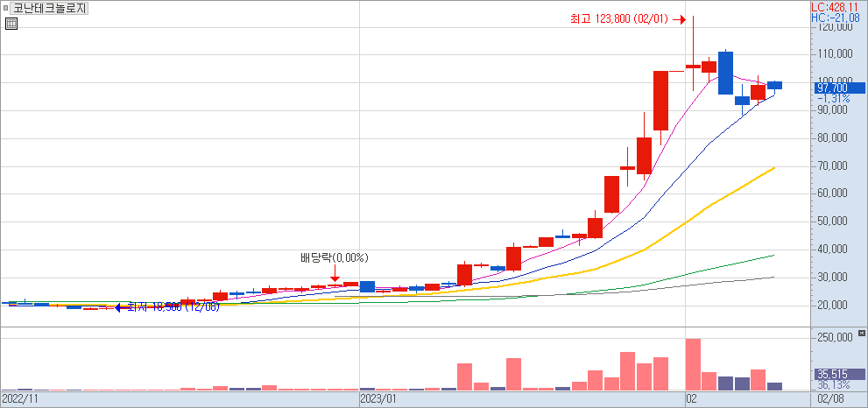Click the 02/08 date in the bottom-right corner
The width and height of the screenshot is (868, 408).
(830, 398)
